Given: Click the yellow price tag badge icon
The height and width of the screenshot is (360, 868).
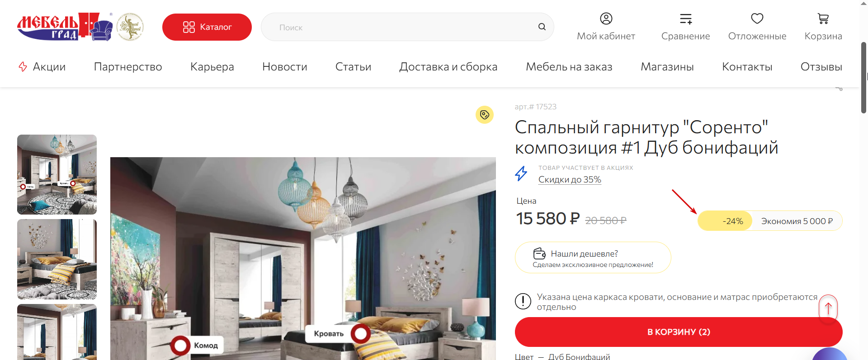Looking at the screenshot, I should [x=485, y=115].
